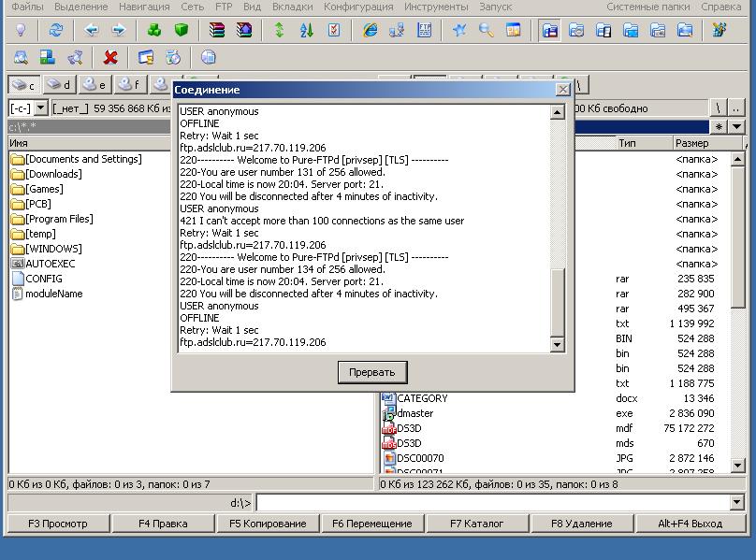Screen dimensions: 756x560
Task: Open search with the magnifier icon
Action: pos(486,30)
